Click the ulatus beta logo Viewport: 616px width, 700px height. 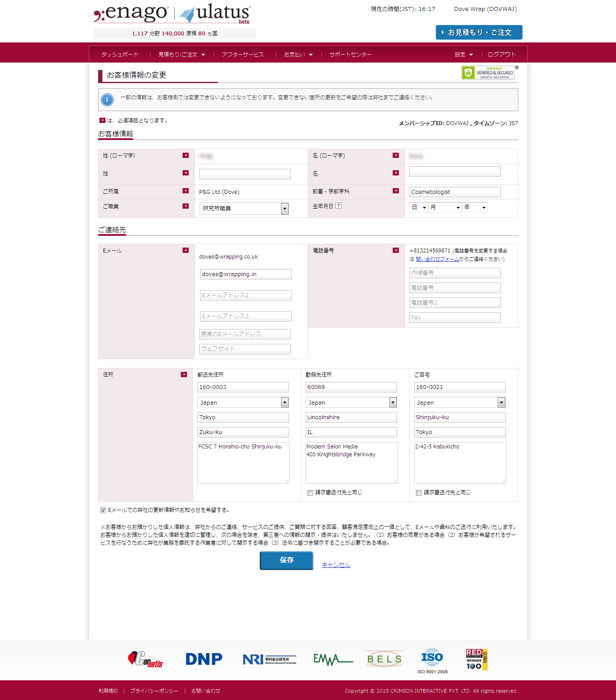tap(215, 14)
